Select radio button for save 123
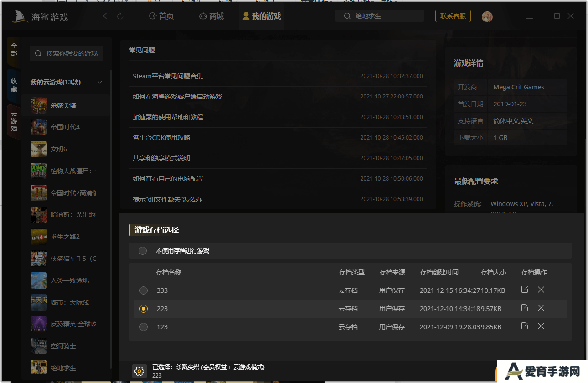 coord(144,327)
